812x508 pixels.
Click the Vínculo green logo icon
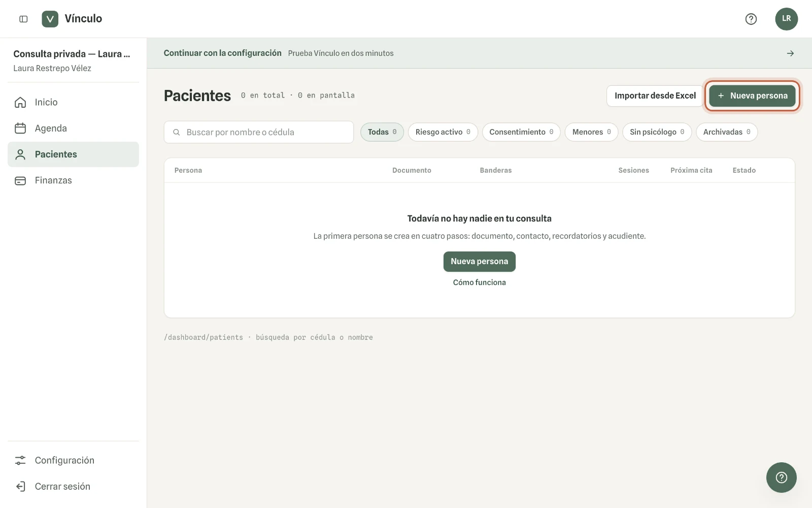50,19
